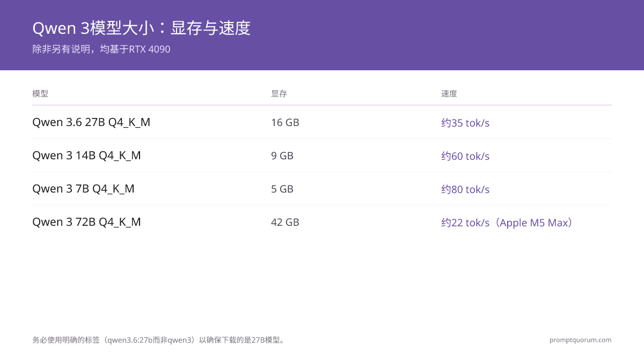Click the '约35 tok/s' speed value
The image size is (644, 362).
point(465,123)
